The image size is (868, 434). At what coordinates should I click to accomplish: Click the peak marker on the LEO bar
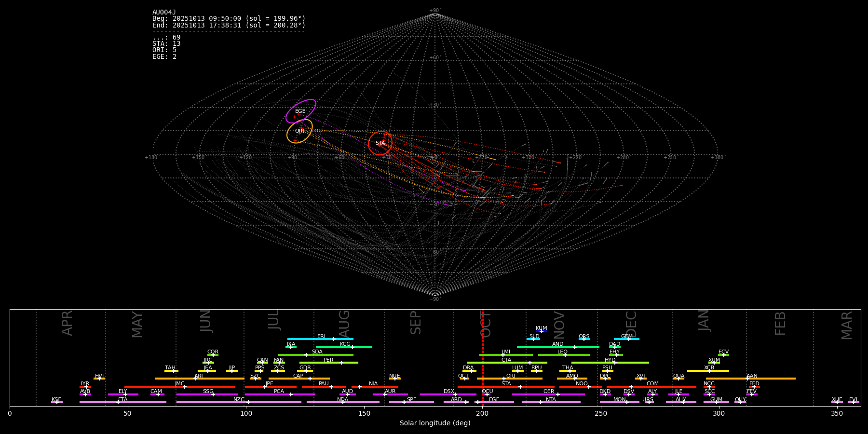click(x=565, y=355)
